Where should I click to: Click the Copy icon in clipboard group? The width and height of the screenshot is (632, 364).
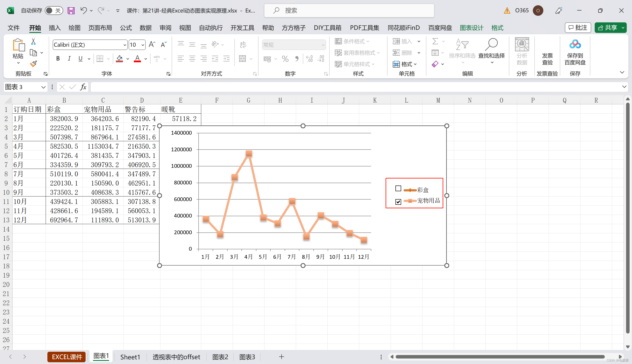click(x=33, y=53)
